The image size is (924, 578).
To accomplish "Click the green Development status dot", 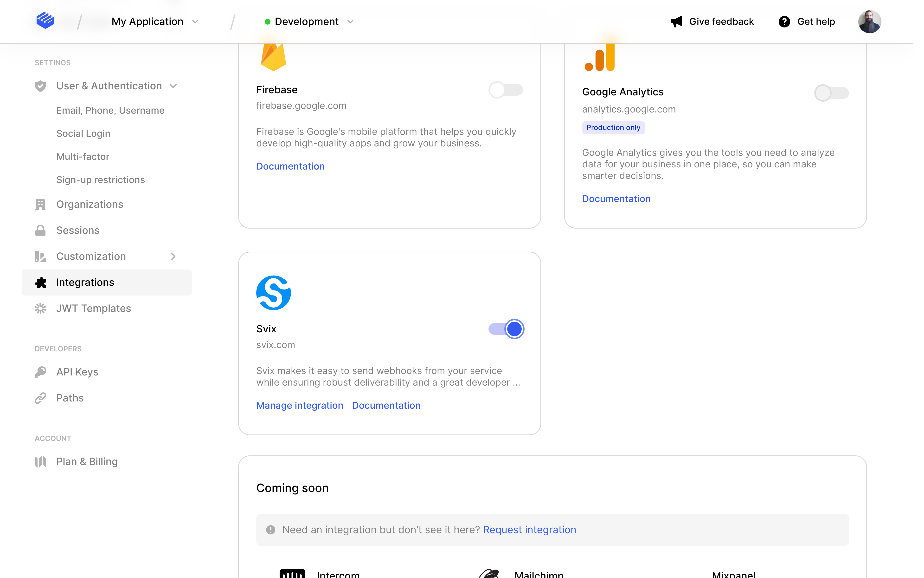I will tap(267, 22).
